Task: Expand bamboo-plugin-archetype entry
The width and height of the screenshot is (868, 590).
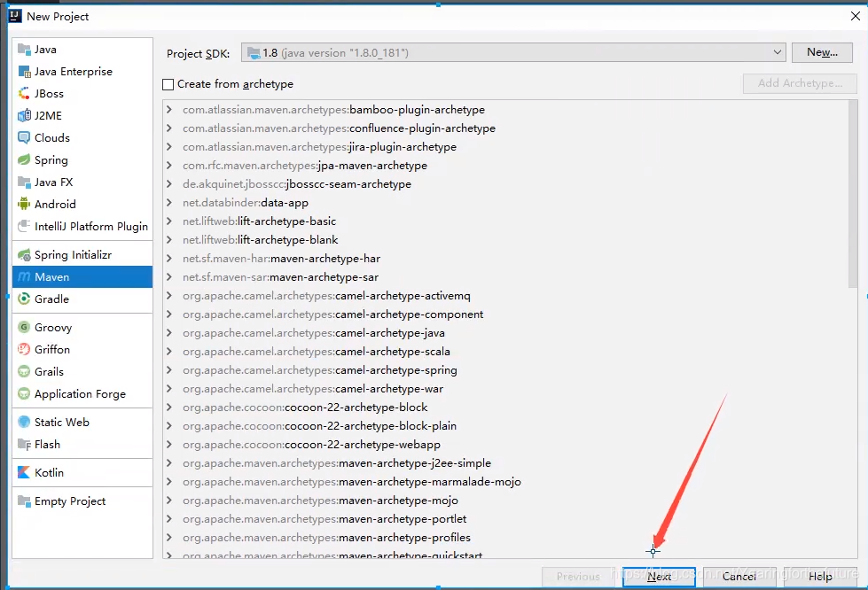Action: click(169, 110)
